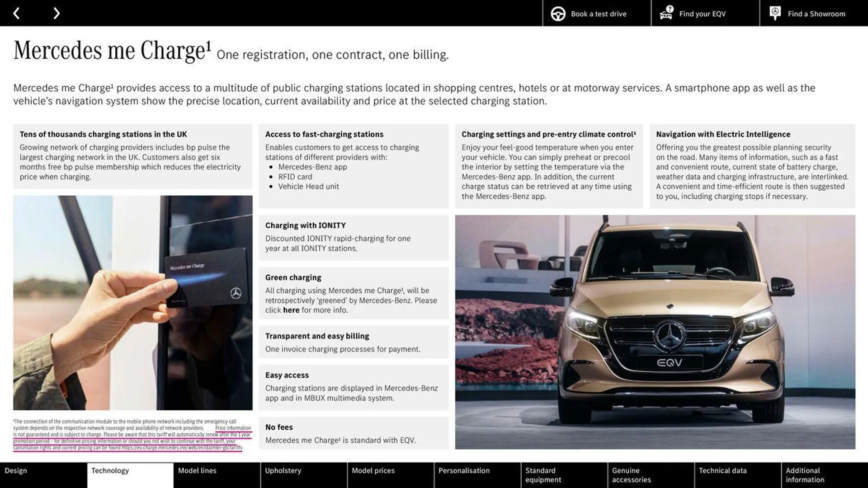Screen dimensions: 868x488
Task: Select the Design tab
Action: 15,470
